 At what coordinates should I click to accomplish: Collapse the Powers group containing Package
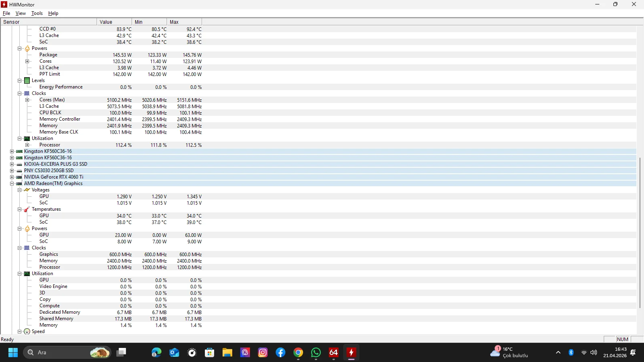(19, 48)
